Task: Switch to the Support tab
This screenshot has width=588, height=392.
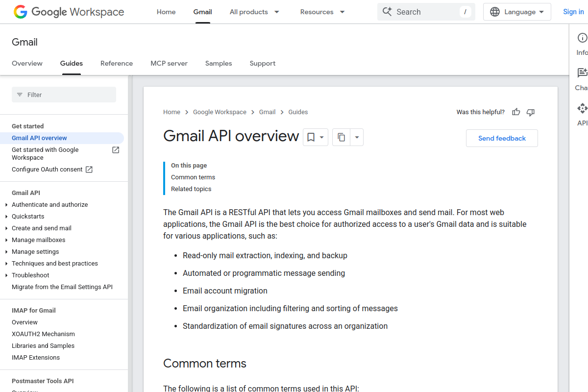Action: [263, 63]
